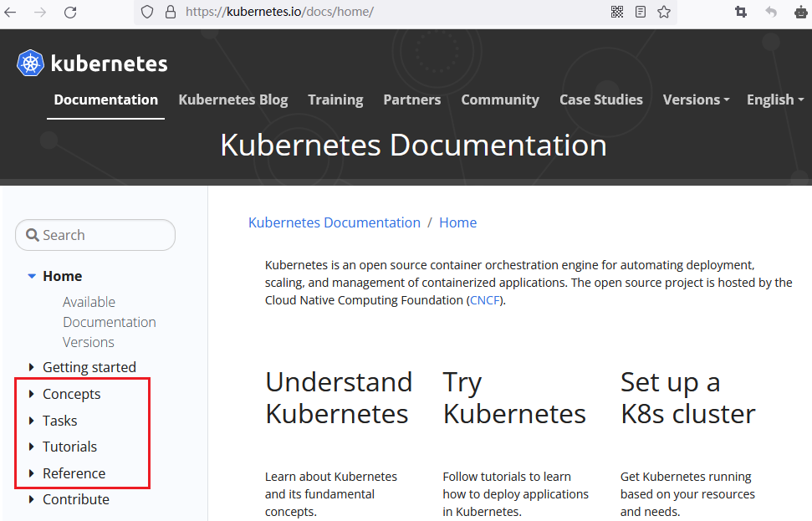This screenshot has width=812, height=521.
Task: Select Home in the sidebar tree
Action: coord(62,277)
